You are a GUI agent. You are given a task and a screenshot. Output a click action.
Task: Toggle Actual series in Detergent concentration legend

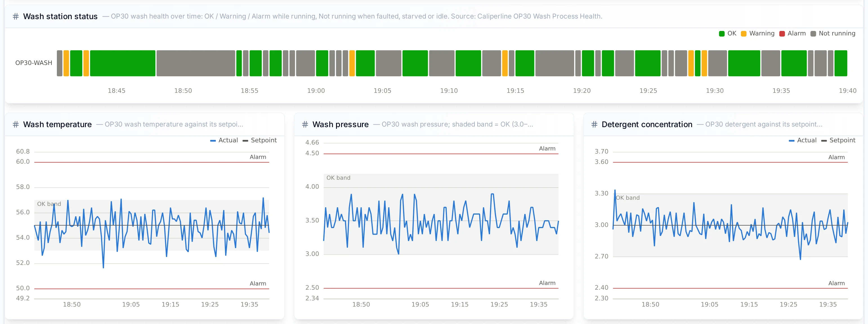pyautogui.click(x=802, y=140)
